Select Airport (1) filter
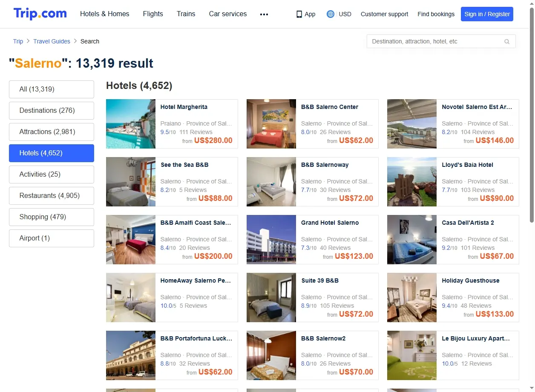535x392 pixels. (52, 238)
